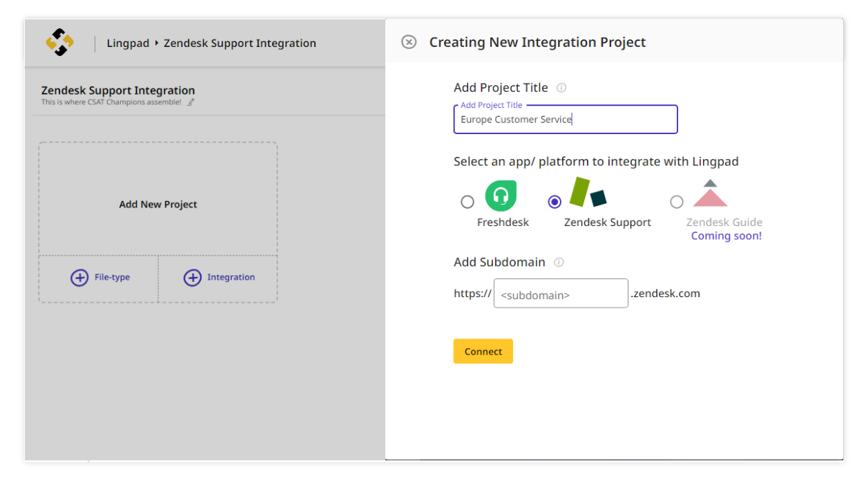Click the Zendesk Support logo
The width and height of the screenshot is (868, 481).
[588, 193]
